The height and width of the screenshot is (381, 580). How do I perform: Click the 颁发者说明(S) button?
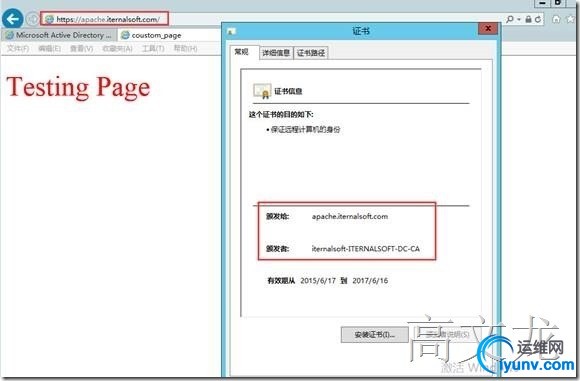[x=447, y=335]
